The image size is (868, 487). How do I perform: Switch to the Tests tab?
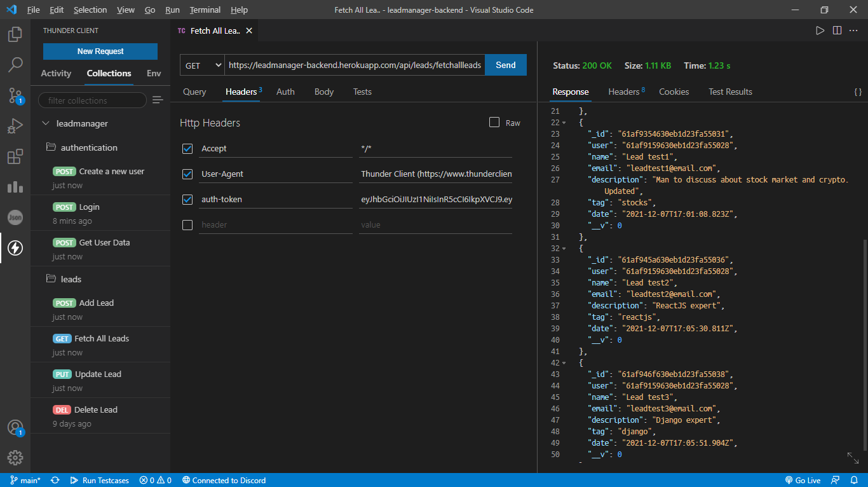point(362,92)
